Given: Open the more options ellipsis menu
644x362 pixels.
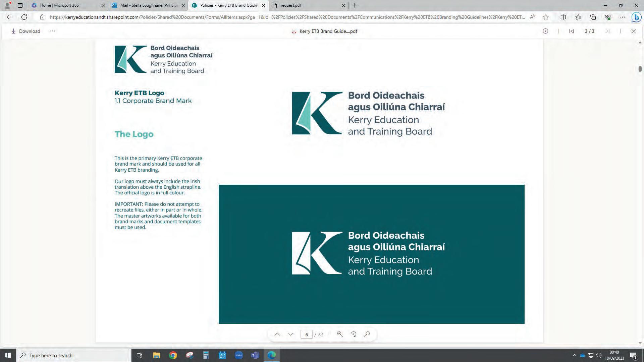Looking at the screenshot, I should (x=52, y=31).
